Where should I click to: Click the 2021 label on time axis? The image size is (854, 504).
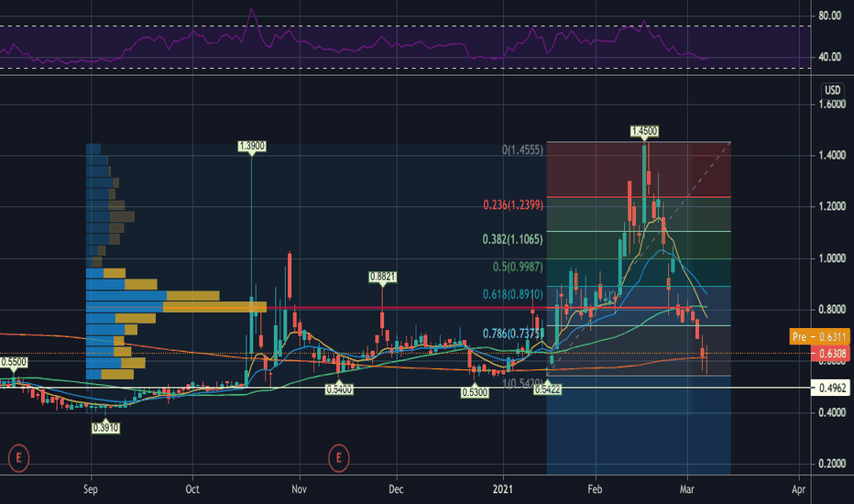click(503, 489)
